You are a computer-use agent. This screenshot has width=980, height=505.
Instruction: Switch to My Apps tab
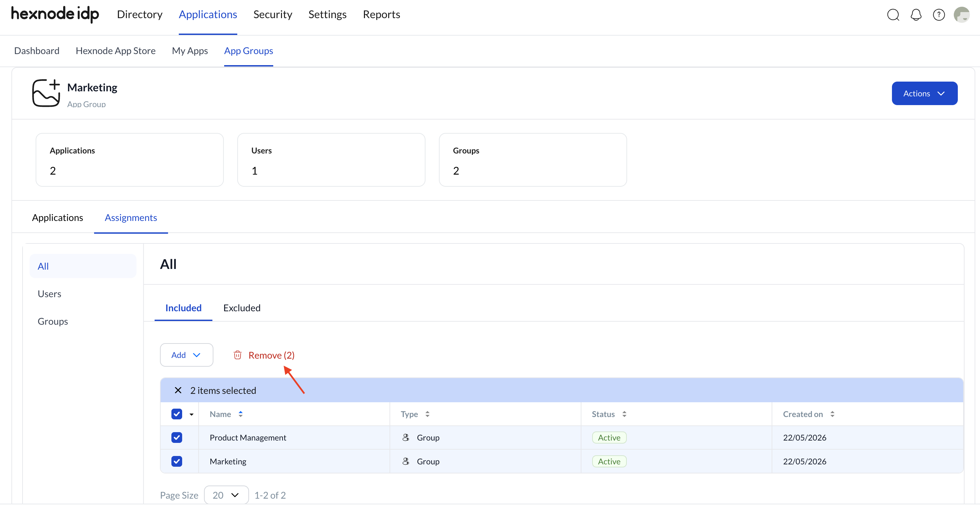190,51
